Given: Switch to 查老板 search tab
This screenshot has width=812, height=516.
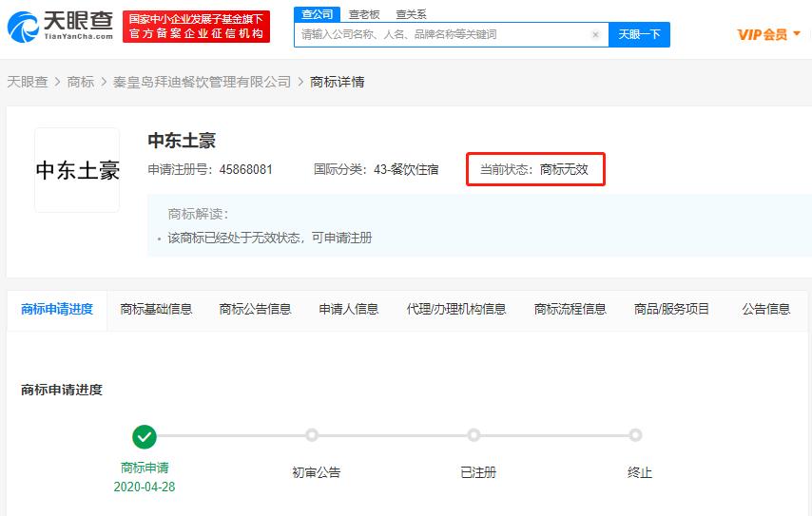Looking at the screenshot, I should 363,14.
